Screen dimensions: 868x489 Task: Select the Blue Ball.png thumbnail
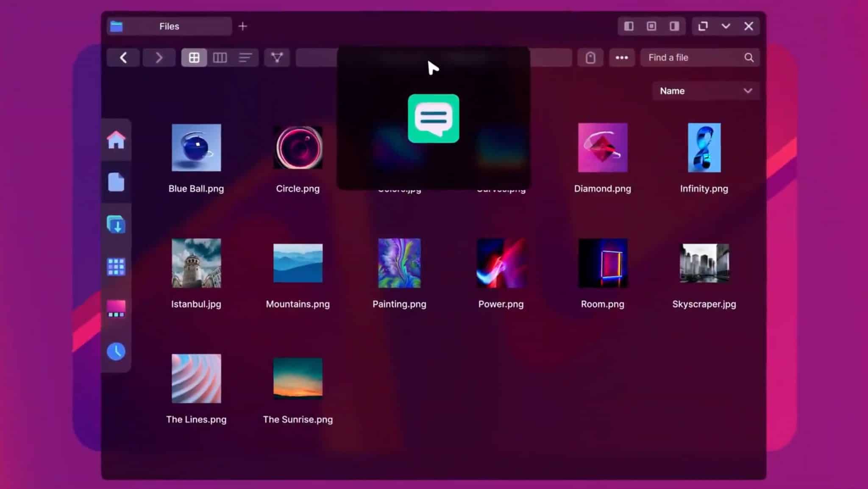196,147
